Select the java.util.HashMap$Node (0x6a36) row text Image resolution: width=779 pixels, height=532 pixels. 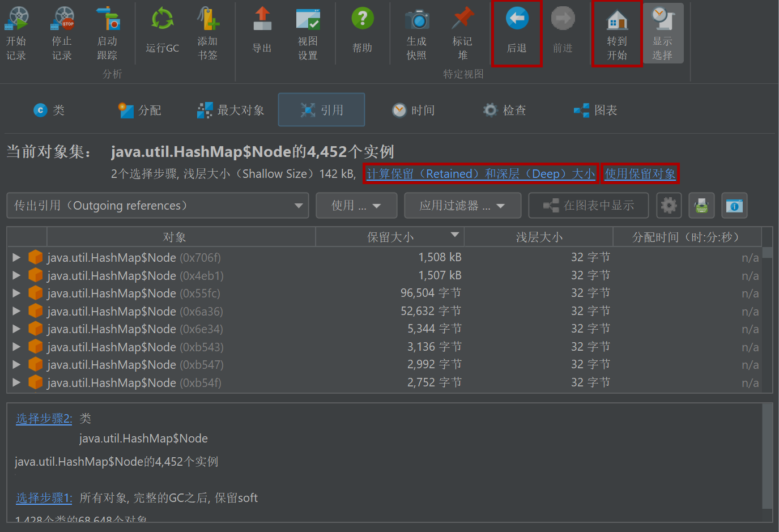tap(135, 312)
